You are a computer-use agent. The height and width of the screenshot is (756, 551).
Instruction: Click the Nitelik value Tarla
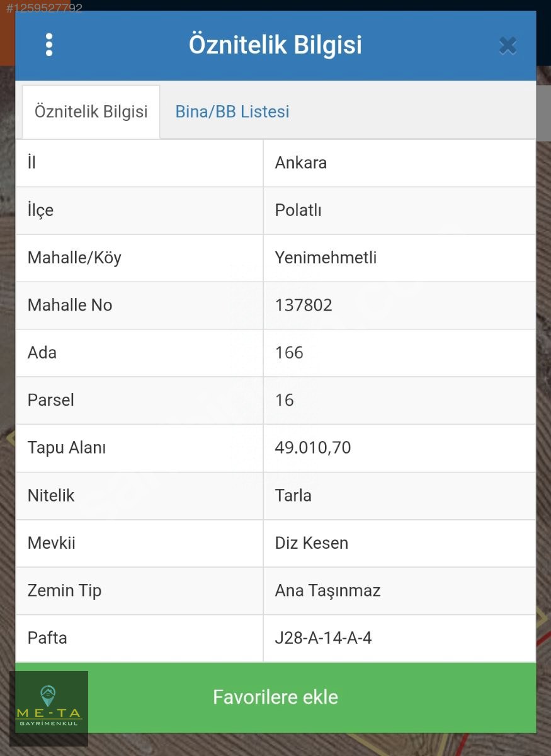pos(293,495)
